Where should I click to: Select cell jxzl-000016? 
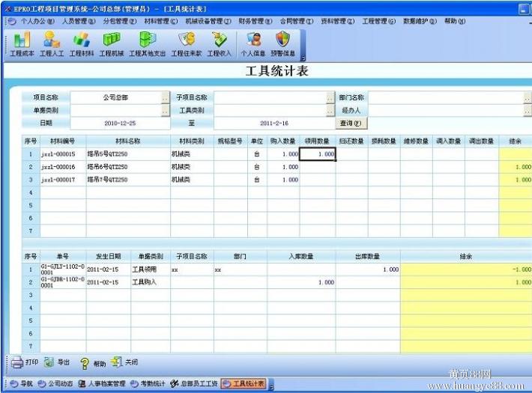point(63,167)
